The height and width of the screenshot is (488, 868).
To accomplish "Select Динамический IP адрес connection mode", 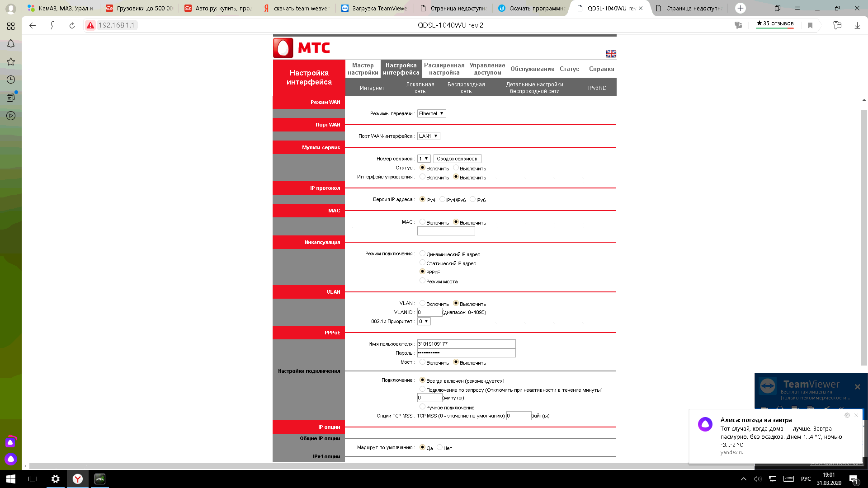I will [x=422, y=253].
